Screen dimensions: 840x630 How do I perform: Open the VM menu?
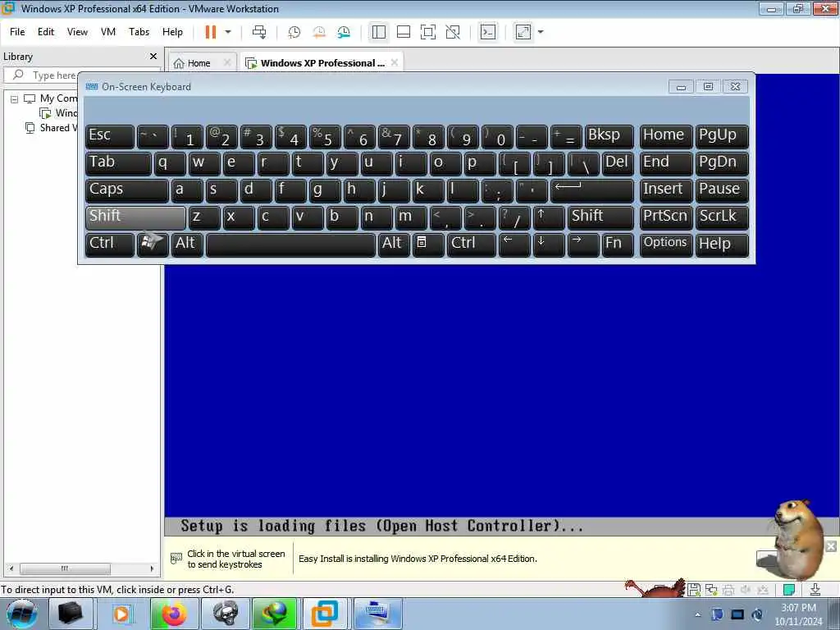(108, 32)
